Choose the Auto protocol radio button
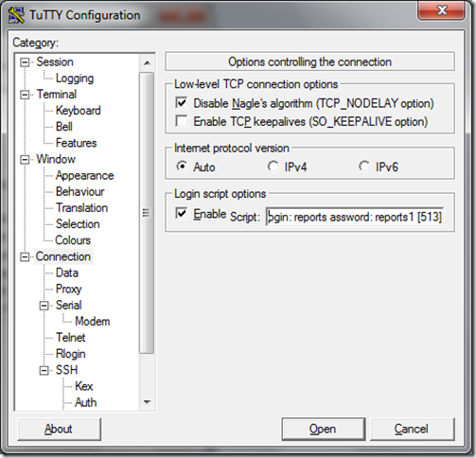The image size is (476, 458). tap(182, 167)
